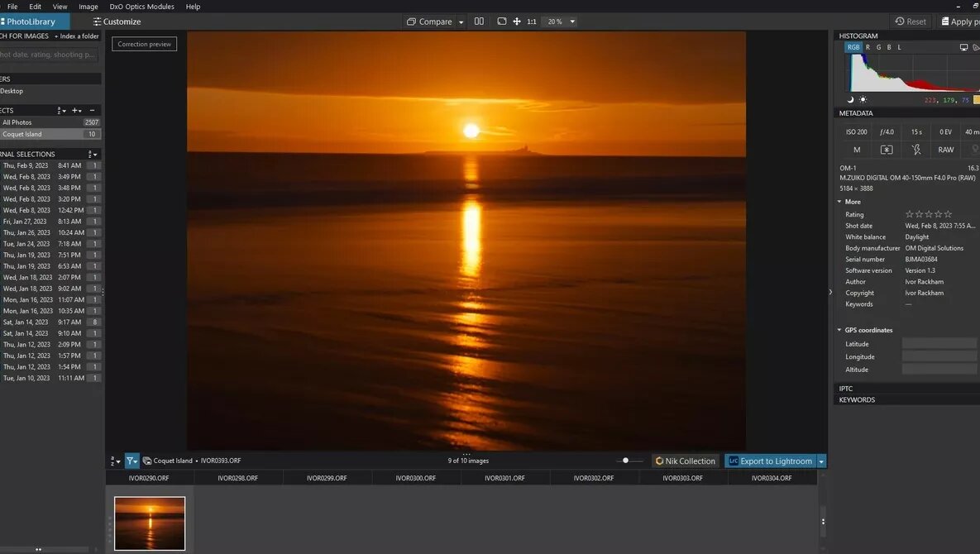Screen dimensions: 980x554
Task: Adjust the filmstrip thumbnail size slider
Action: [626, 461]
